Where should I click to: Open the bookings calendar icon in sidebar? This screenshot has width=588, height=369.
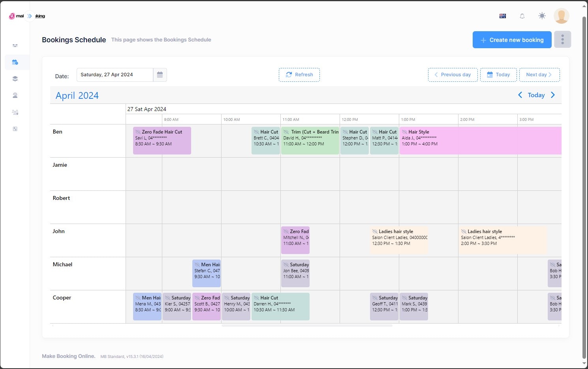click(x=15, y=62)
